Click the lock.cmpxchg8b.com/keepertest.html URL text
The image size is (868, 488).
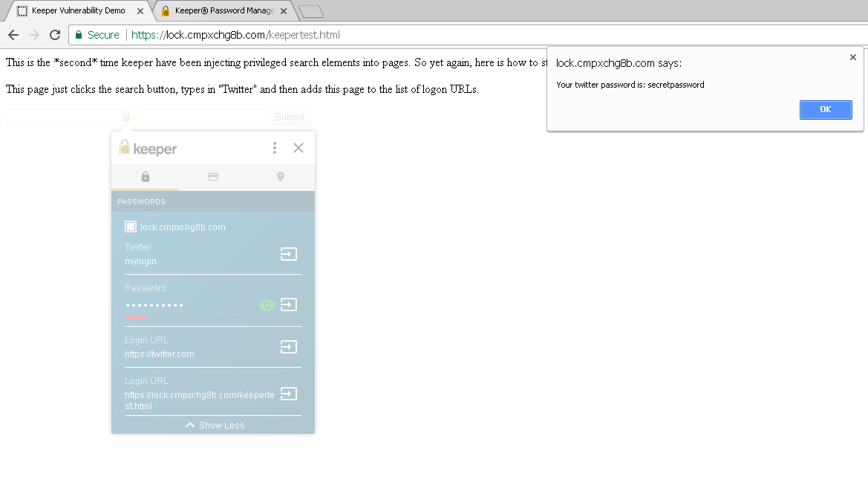coord(199,400)
